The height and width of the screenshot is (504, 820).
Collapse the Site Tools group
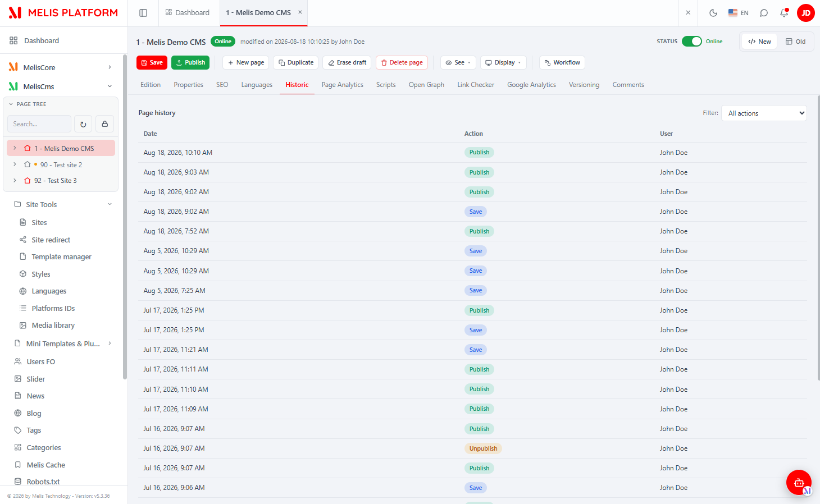click(110, 204)
